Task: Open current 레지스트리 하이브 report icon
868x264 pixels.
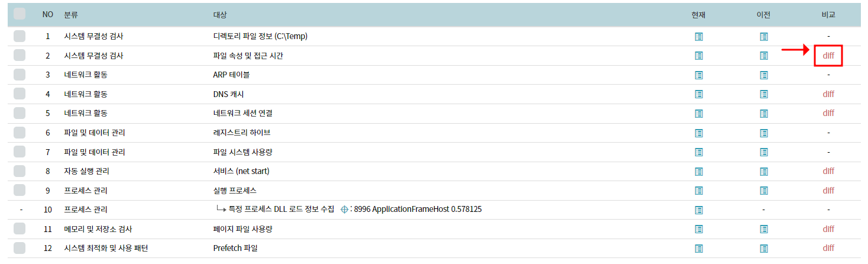Action: point(699,133)
